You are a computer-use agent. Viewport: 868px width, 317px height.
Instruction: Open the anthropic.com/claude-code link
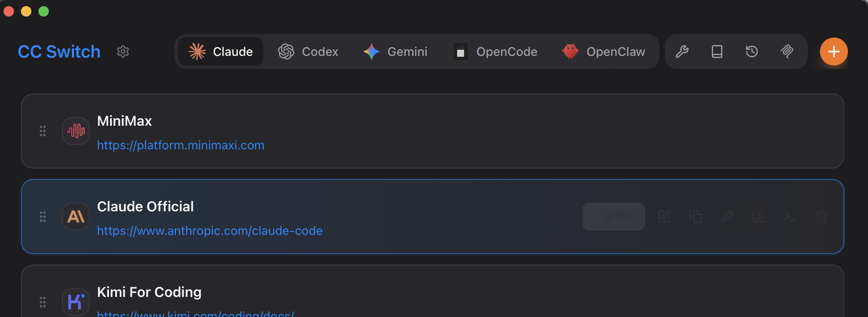210,231
